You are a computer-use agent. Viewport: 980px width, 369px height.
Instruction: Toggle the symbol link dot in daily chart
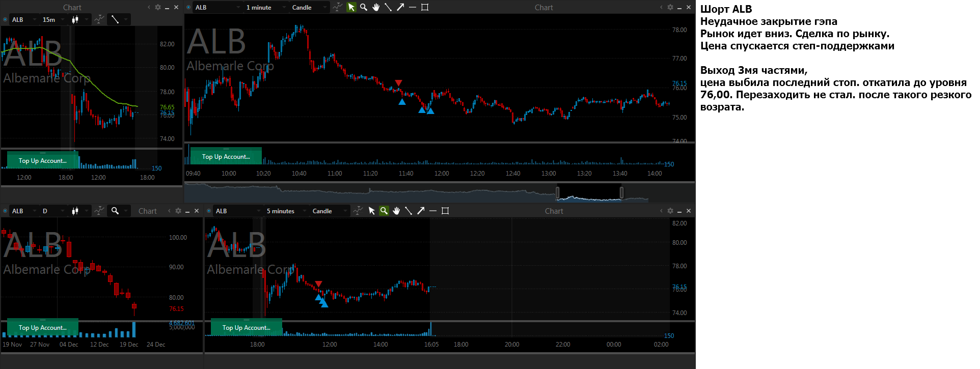(5, 211)
